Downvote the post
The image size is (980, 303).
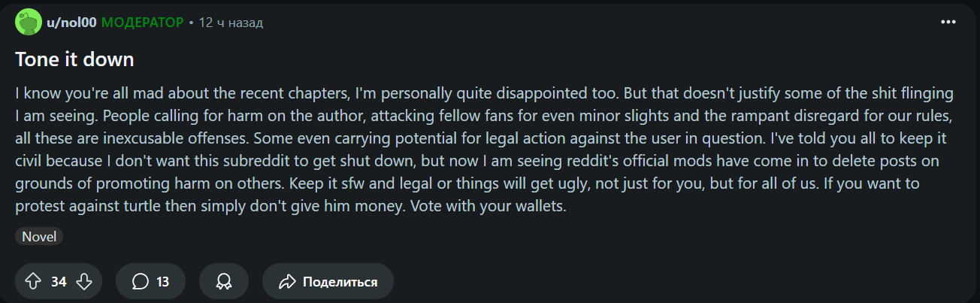coord(84,282)
